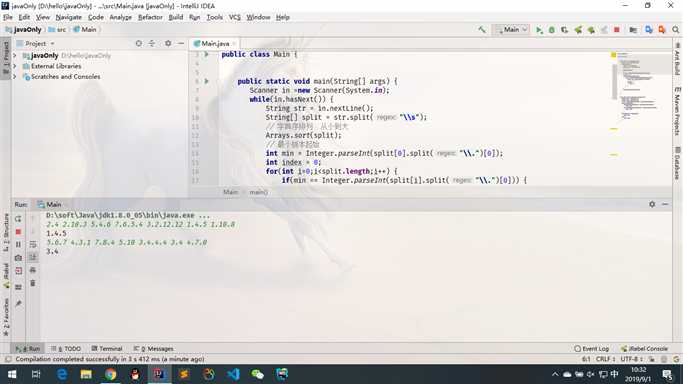
Task: Run with coverage icon in toolbar
Action: [x=565, y=30]
